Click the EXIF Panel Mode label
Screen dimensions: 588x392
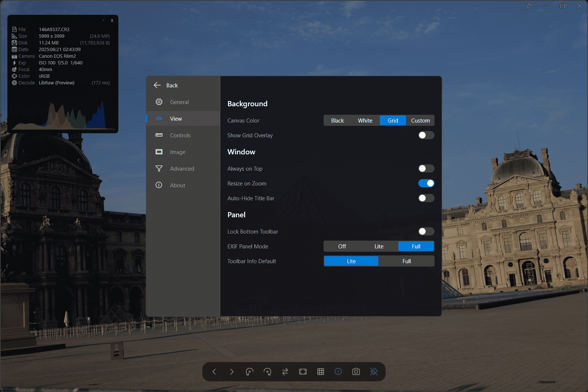(248, 247)
